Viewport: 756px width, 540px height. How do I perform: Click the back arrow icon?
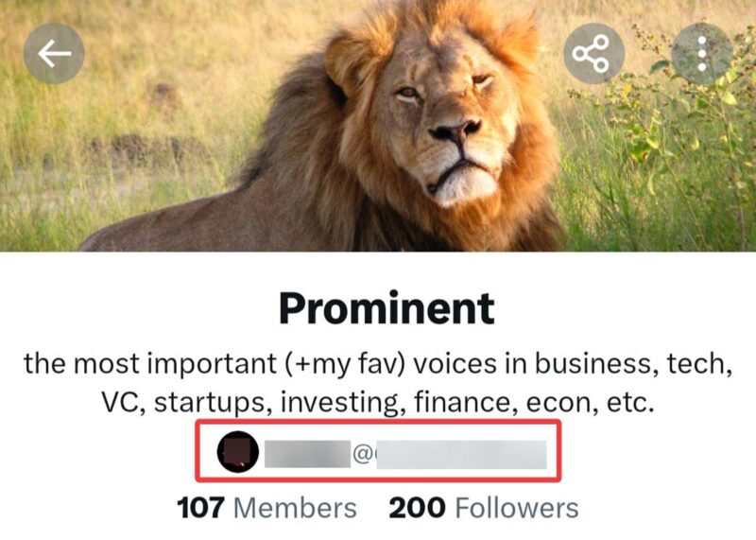(54, 54)
